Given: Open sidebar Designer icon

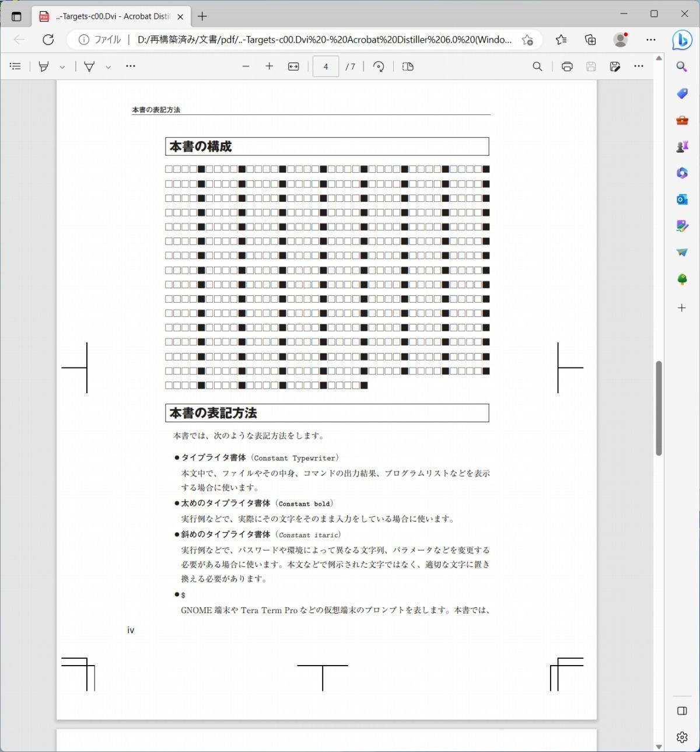Looking at the screenshot, I should (682, 226).
